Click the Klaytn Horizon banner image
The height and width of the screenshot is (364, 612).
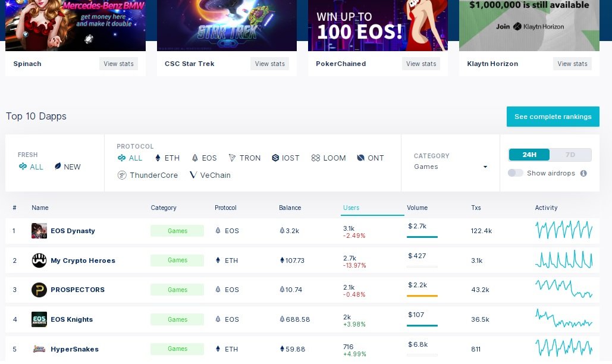pyautogui.click(x=529, y=26)
